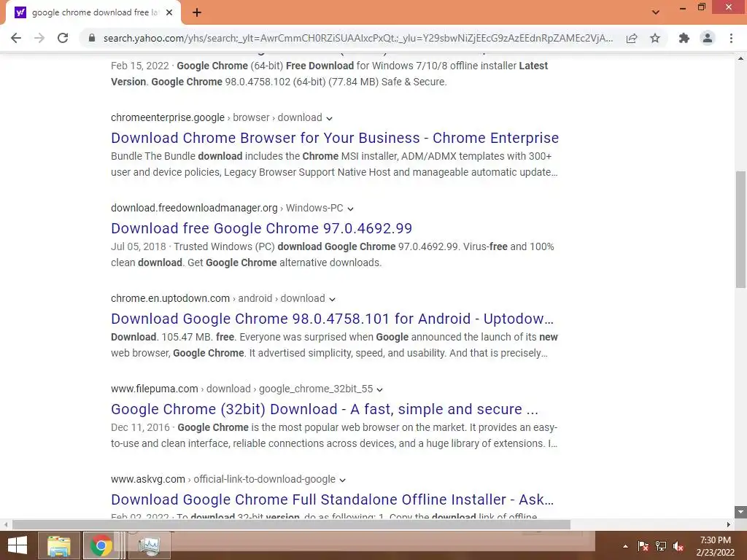Open the Windows Start menu
The width and height of the screenshot is (747, 560).
point(18,545)
